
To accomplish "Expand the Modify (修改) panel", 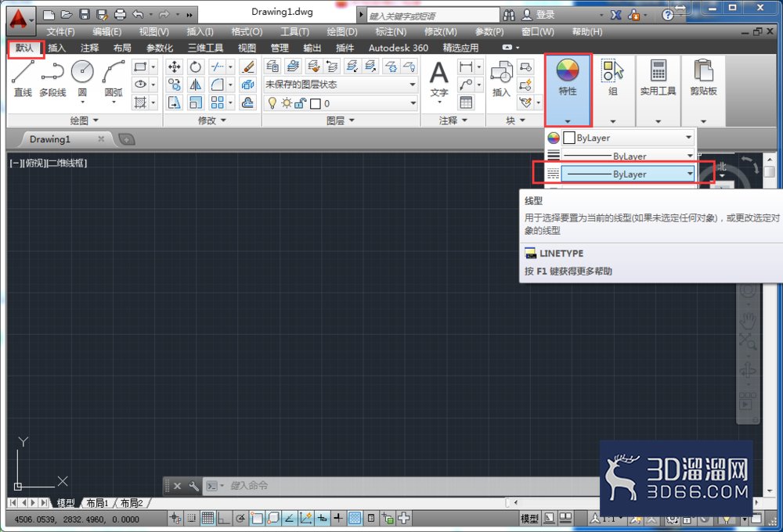I will tap(212, 120).
